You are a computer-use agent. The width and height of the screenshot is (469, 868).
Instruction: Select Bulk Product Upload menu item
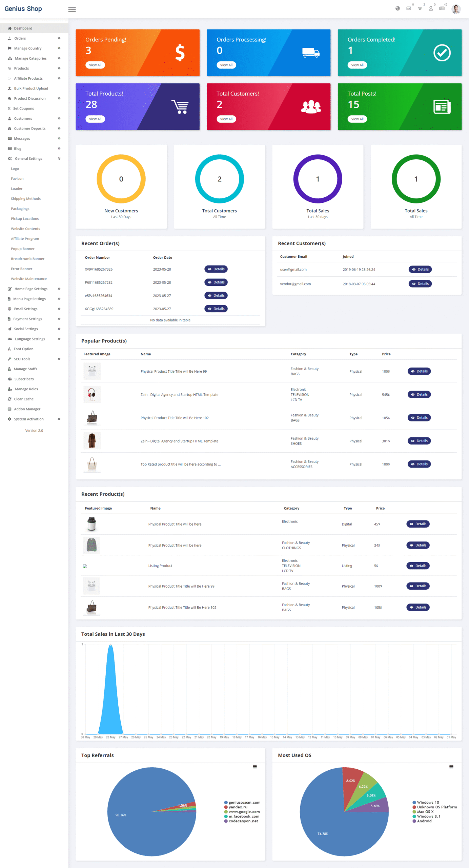[31, 88]
